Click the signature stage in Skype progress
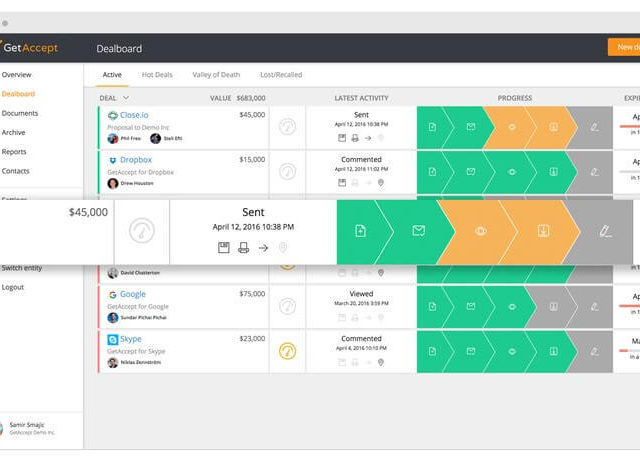640x457 pixels. [595, 351]
